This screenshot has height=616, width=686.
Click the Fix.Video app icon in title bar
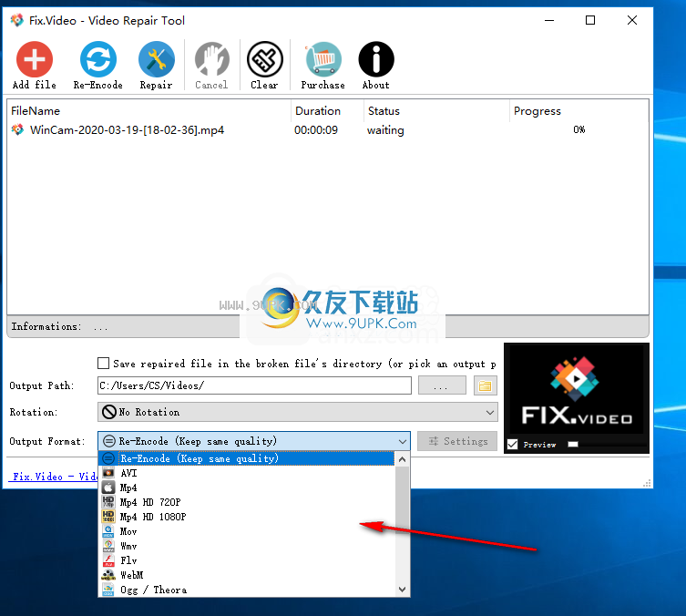(x=17, y=20)
